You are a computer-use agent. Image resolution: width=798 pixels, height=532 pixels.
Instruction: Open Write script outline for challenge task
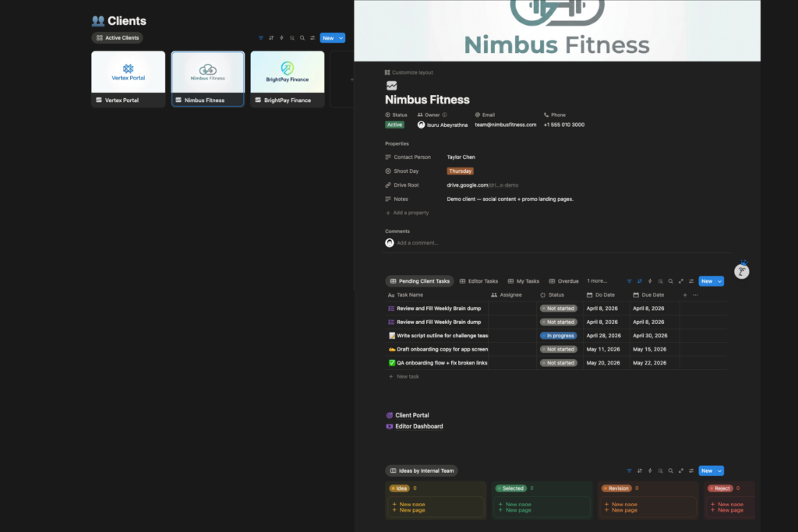442,336
